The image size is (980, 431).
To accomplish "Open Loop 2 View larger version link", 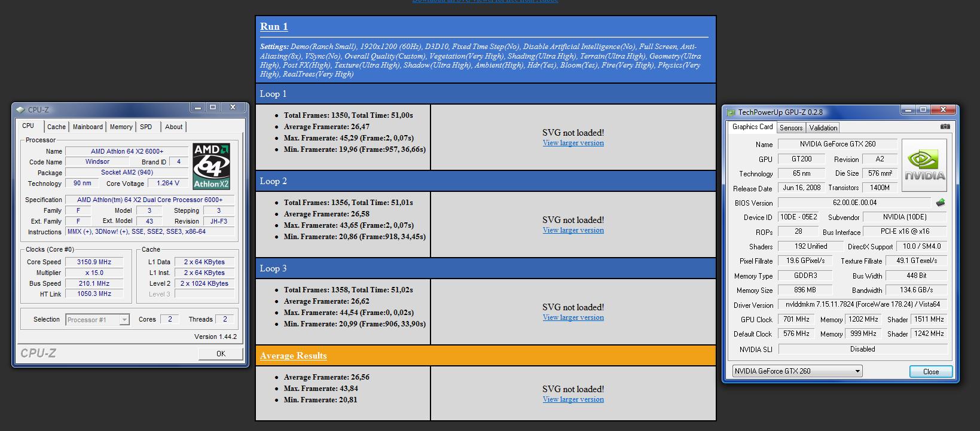I will (x=573, y=230).
